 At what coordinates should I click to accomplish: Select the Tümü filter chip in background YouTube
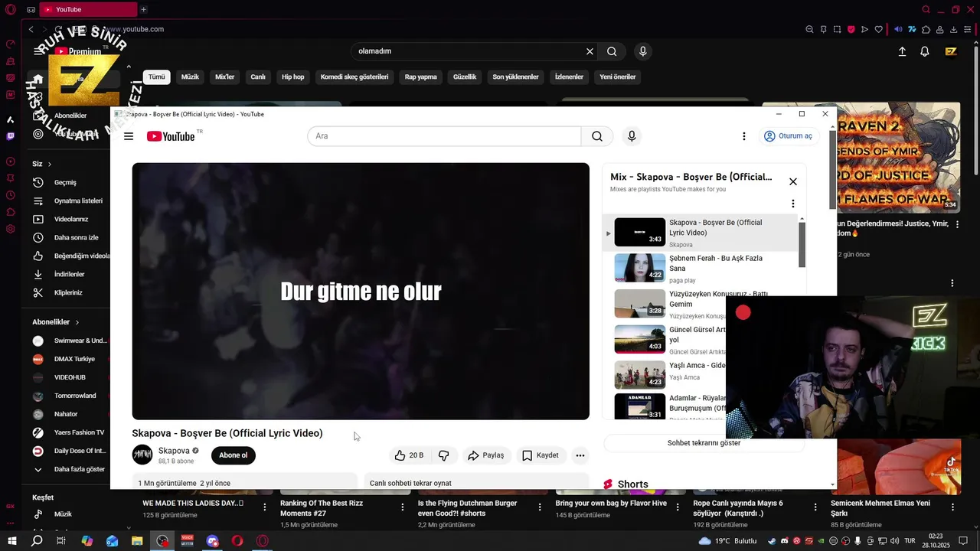coord(157,77)
